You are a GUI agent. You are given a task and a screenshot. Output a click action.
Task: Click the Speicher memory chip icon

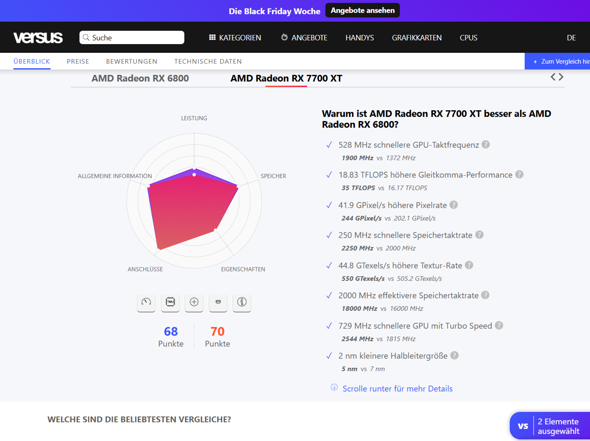[x=170, y=303]
